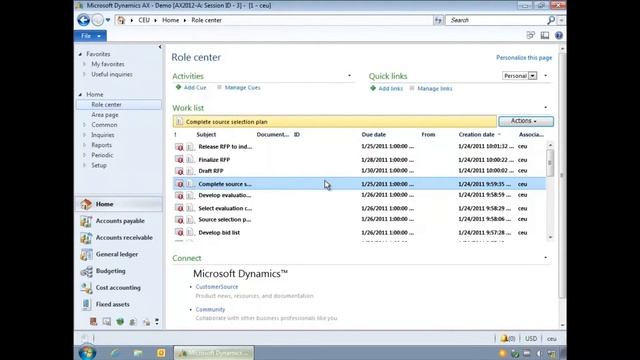Select the Develop evaluatio... work item
Image resolution: width=640 pixels, height=360 pixels.
[x=359, y=195]
